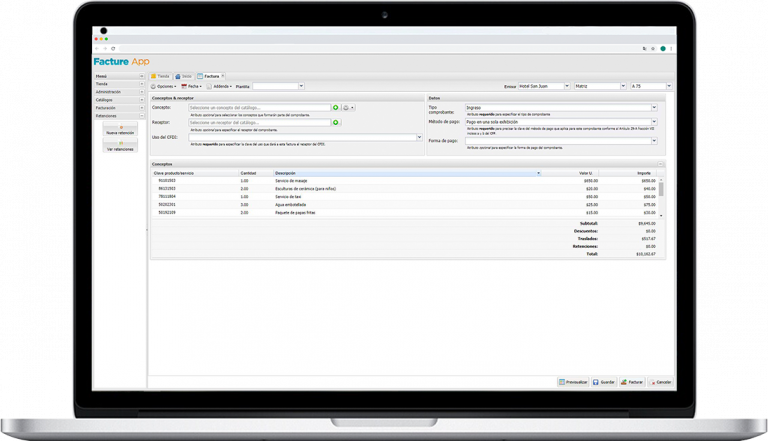
Task: Click the green add icon beside Concepto
Action: click(x=336, y=107)
